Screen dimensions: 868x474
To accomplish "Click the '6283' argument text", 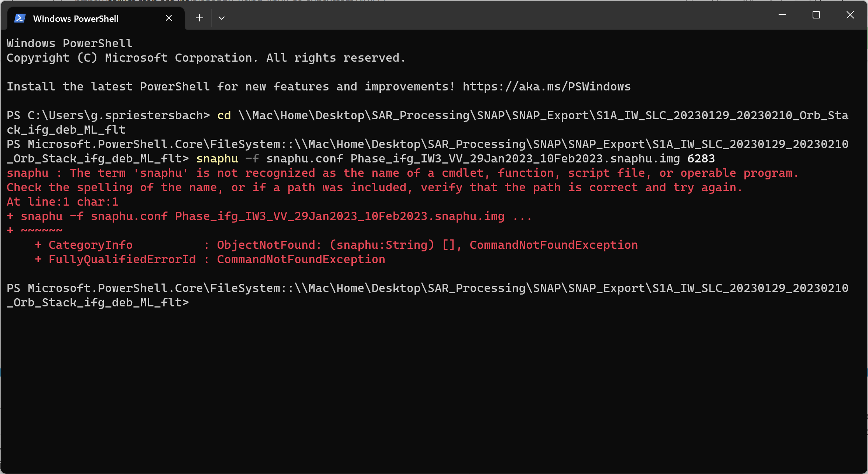I will (x=701, y=159).
